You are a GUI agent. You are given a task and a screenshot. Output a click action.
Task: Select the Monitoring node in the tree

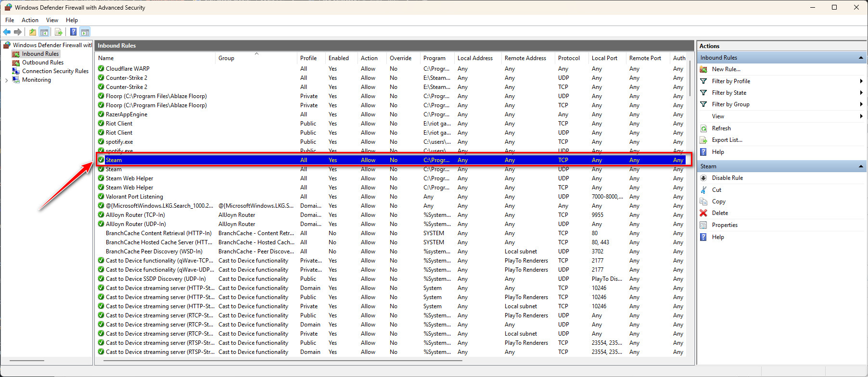coord(37,80)
